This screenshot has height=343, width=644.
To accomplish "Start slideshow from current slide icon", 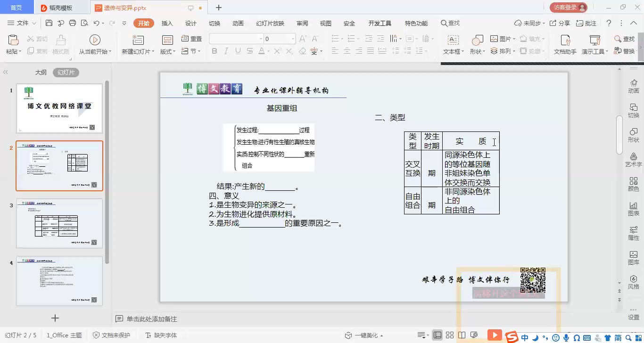I will (x=95, y=41).
